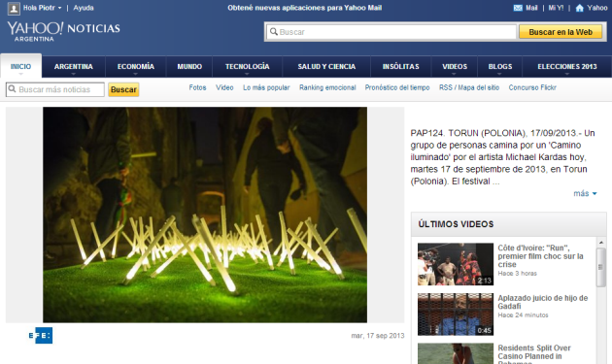
Task: Open the RSS / Mapa del sitio link
Action: (x=469, y=87)
